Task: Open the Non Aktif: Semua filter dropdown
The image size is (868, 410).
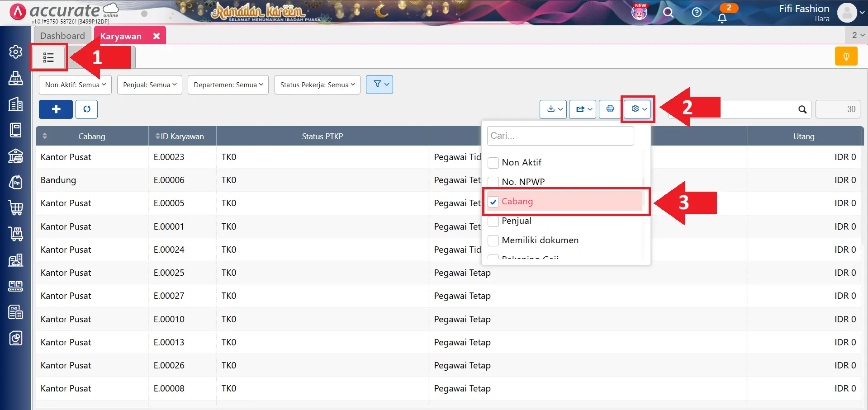Action: (75, 85)
